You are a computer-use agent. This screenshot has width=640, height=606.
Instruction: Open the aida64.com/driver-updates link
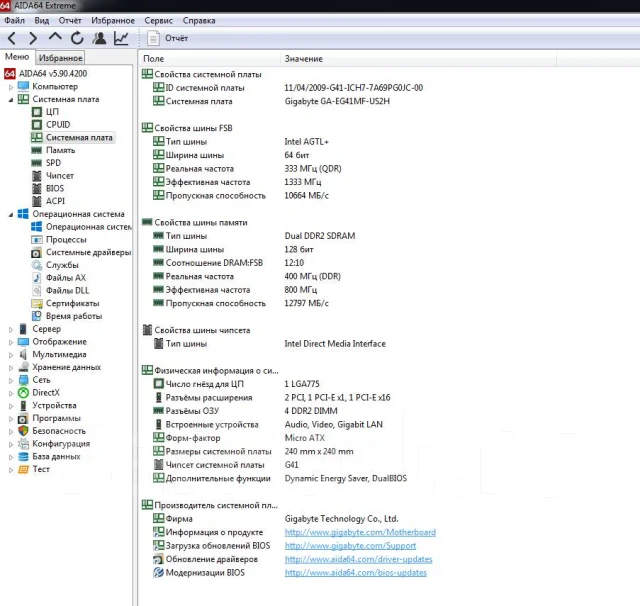358,559
